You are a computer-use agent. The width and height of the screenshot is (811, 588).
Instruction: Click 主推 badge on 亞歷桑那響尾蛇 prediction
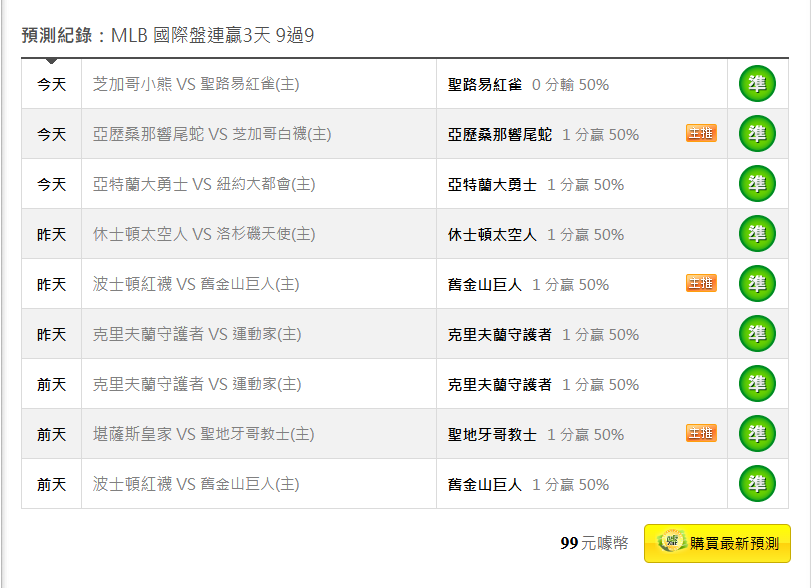coord(701,133)
